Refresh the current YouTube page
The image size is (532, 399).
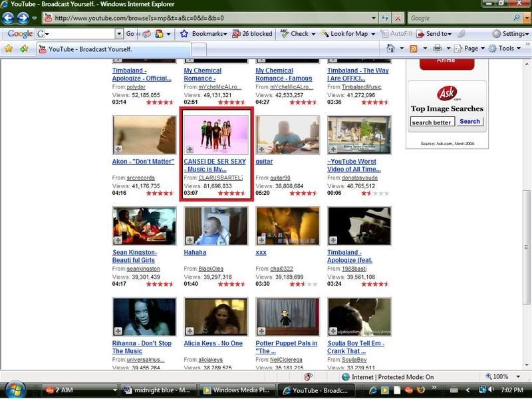point(385,18)
